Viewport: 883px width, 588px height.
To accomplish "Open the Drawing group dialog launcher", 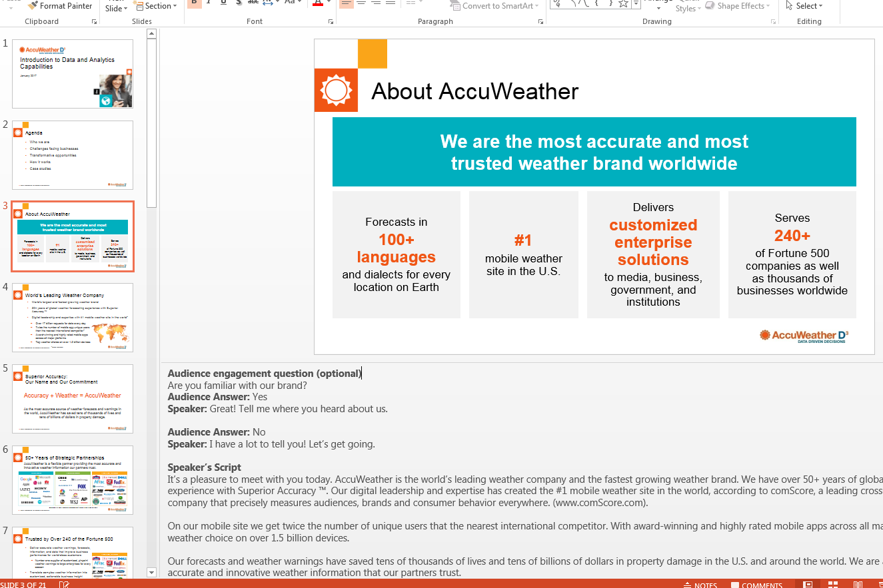I will (773, 22).
